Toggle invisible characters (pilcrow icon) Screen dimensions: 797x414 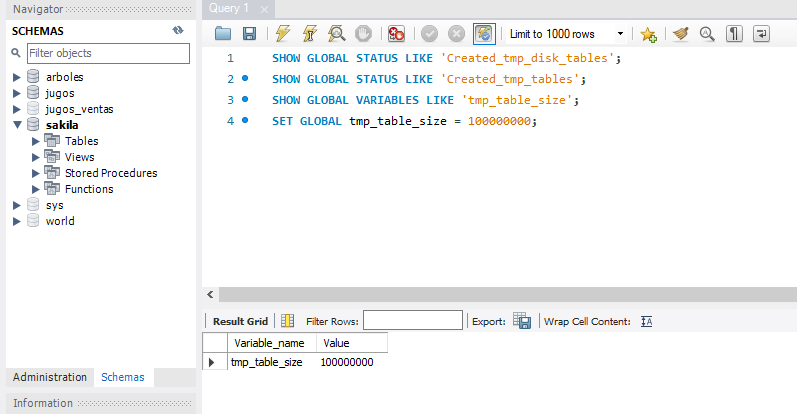pyautogui.click(x=734, y=34)
